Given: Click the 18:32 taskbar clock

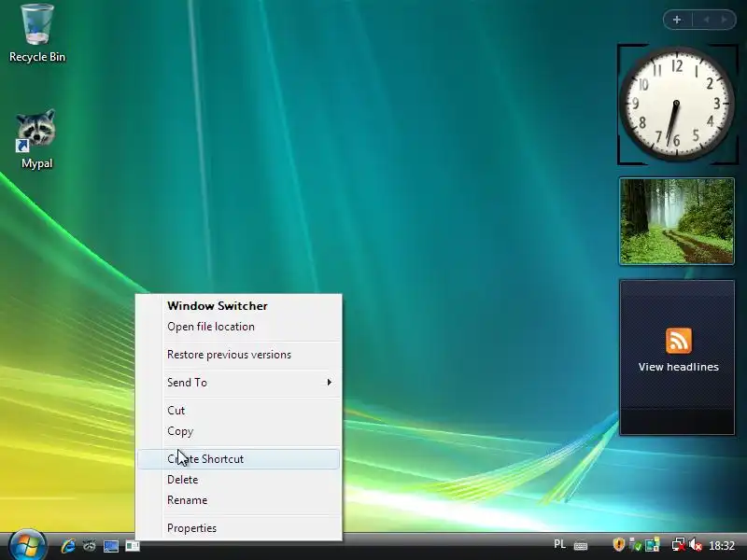Looking at the screenshot, I should 722,545.
